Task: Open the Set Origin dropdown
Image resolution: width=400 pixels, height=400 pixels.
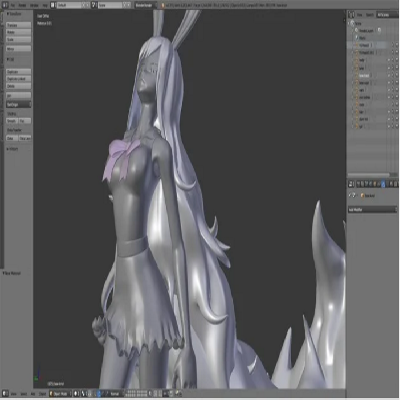Action: pyautogui.click(x=19, y=104)
